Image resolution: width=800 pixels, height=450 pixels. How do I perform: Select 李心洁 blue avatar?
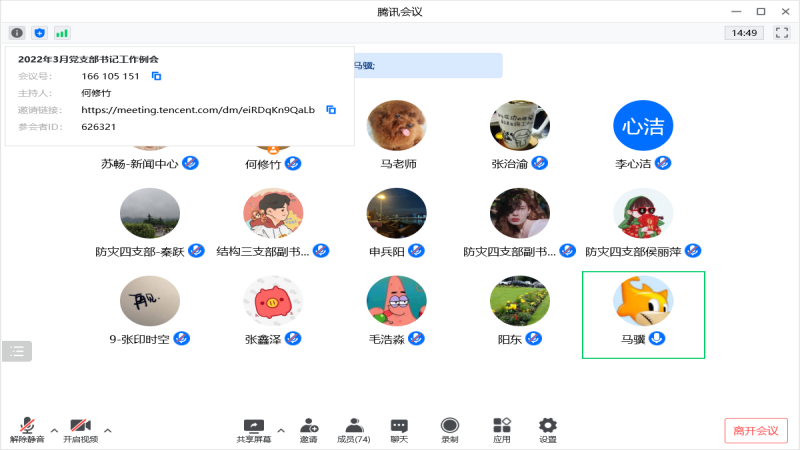[x=643, y=126]
